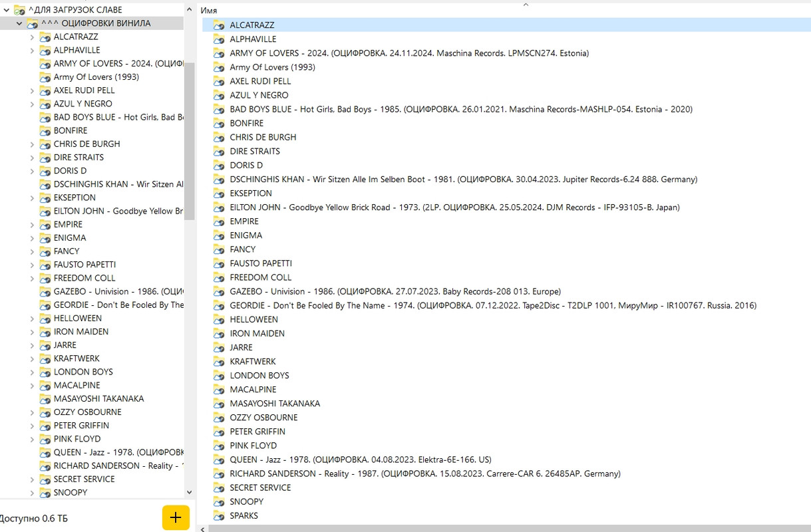The height and width of the screenshot is (532, 811).
Task: Click tree folder icon beside EMPIRE
Action: point(45,225)
